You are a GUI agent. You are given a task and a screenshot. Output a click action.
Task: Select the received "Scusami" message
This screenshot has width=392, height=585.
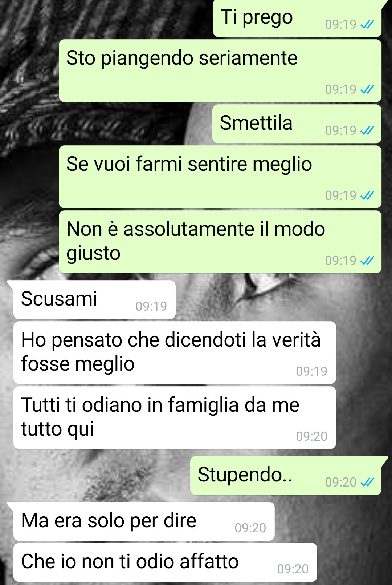pyautogui.click(x=94, y=300)
